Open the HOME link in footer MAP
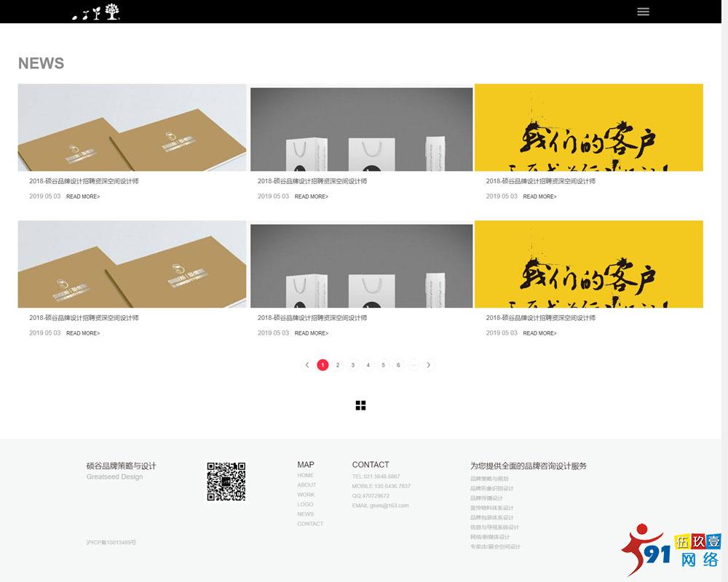Image resolution: width=728 pixels, height=582 pixels. pyautogui.click(x=305, y=475)
